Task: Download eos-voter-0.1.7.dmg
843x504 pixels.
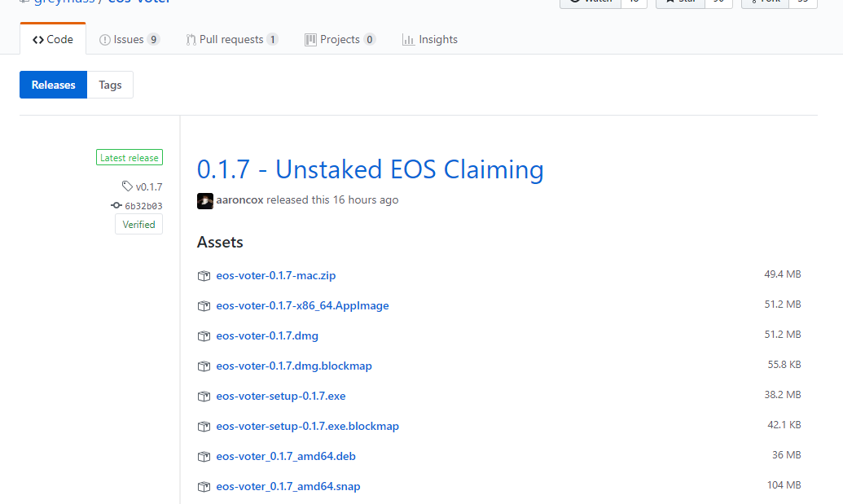Action: [x=267, y=335]
